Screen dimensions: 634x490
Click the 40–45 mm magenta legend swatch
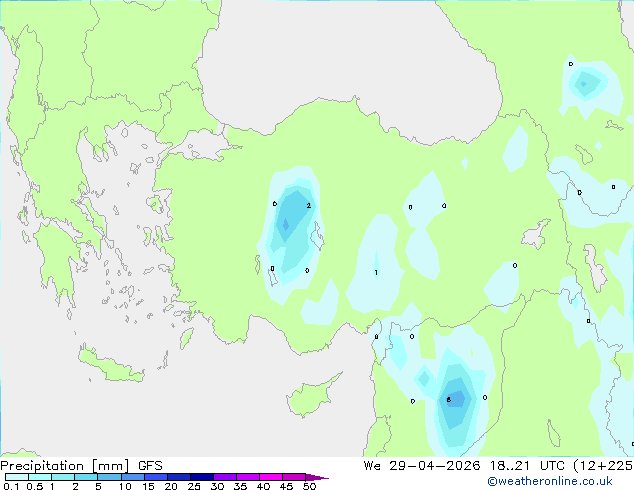coord(271,477)
